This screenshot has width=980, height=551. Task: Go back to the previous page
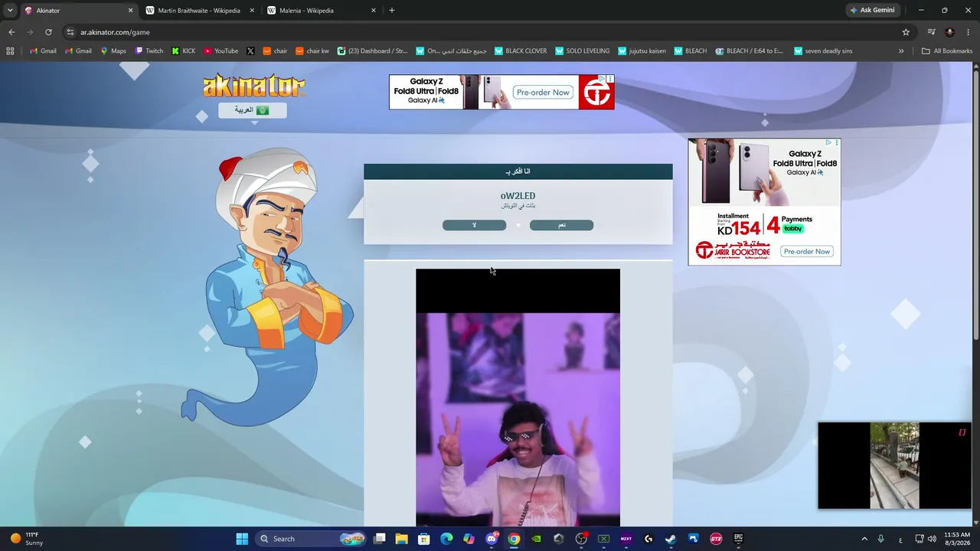[11, 32]
